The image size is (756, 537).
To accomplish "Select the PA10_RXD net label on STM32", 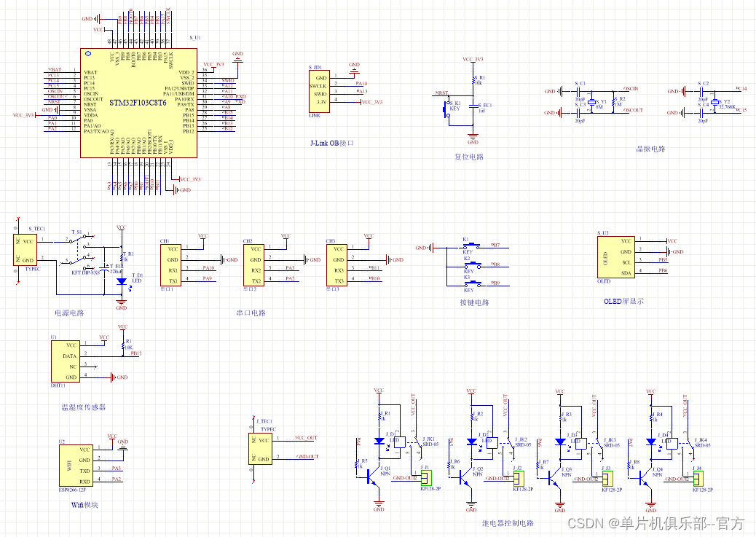I will [x=235, y=96].
